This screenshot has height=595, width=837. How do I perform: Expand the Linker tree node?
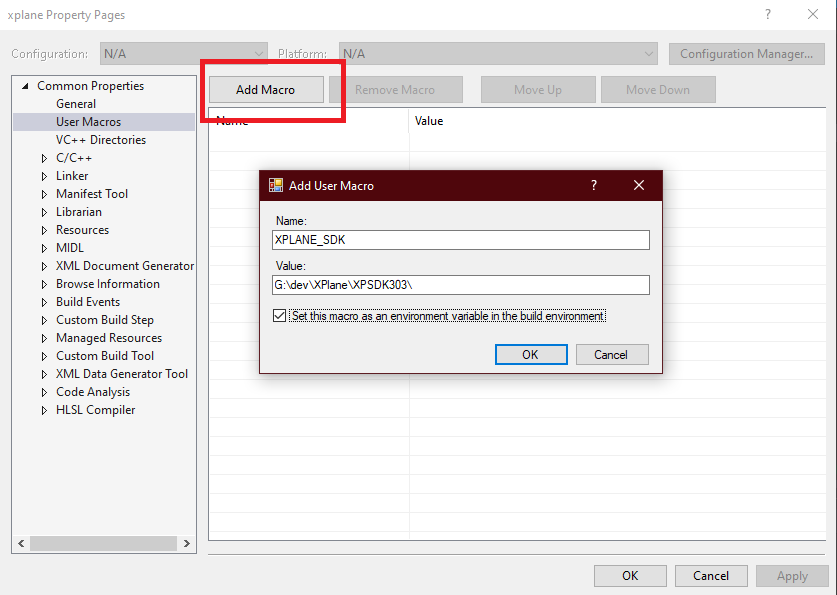click(44, 176)
